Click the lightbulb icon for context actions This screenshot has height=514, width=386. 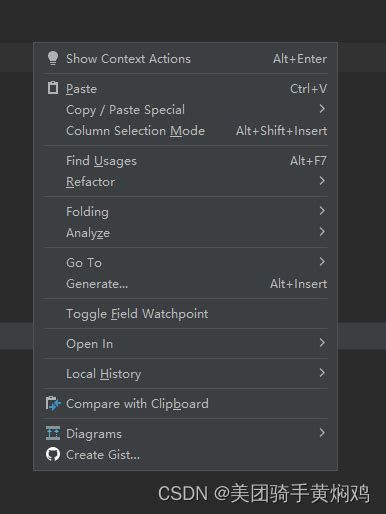53,59
